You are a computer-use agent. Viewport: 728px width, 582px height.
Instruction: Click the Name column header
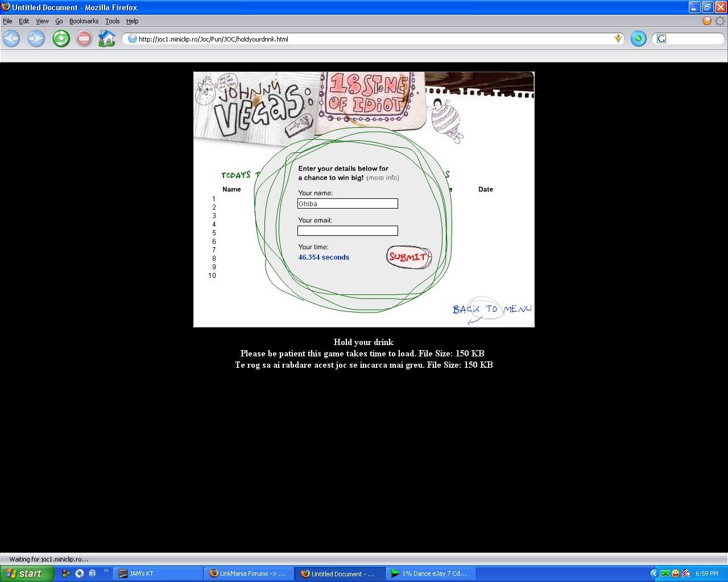(x=231, y=189)
